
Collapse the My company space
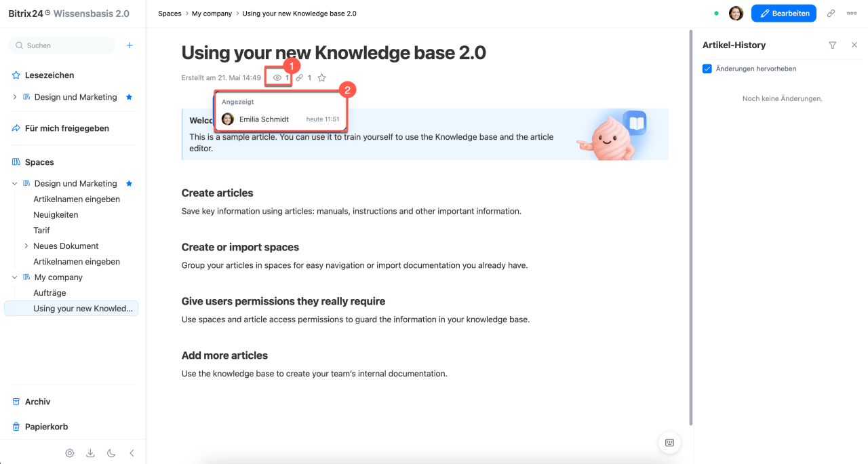(x=15, y=277)
